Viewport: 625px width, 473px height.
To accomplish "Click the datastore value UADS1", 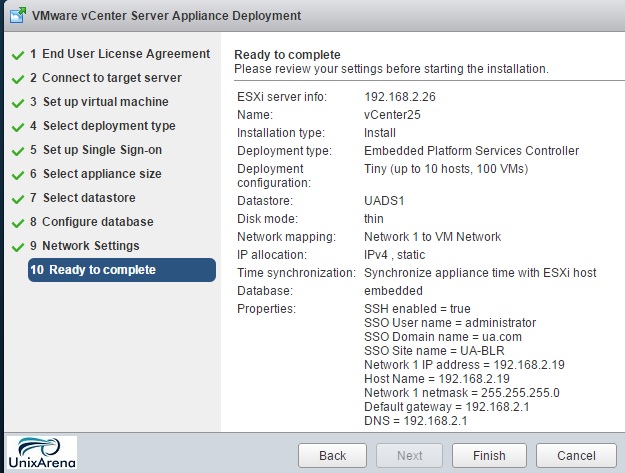I will tap(384, 200).
